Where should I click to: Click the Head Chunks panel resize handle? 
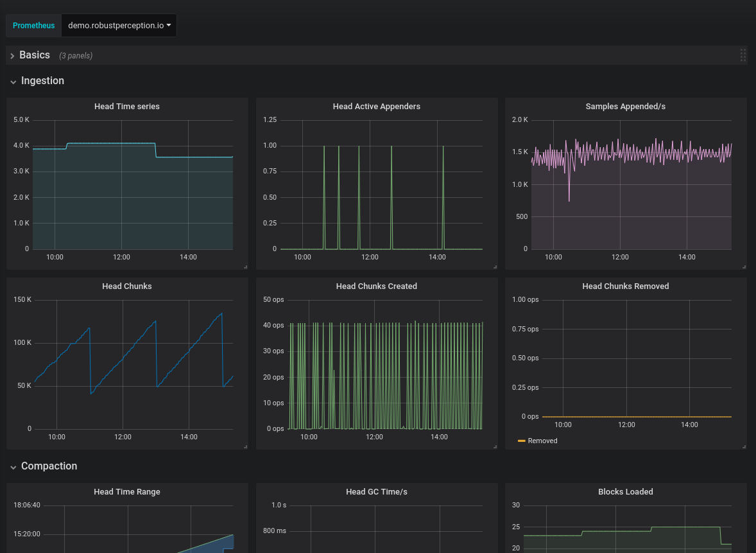point(245,446)
